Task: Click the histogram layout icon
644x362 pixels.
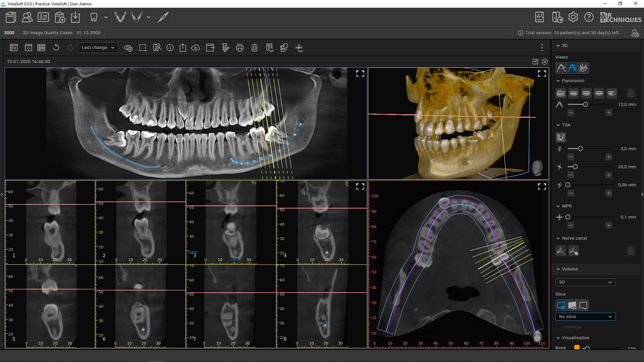Action: click(41, 48)
